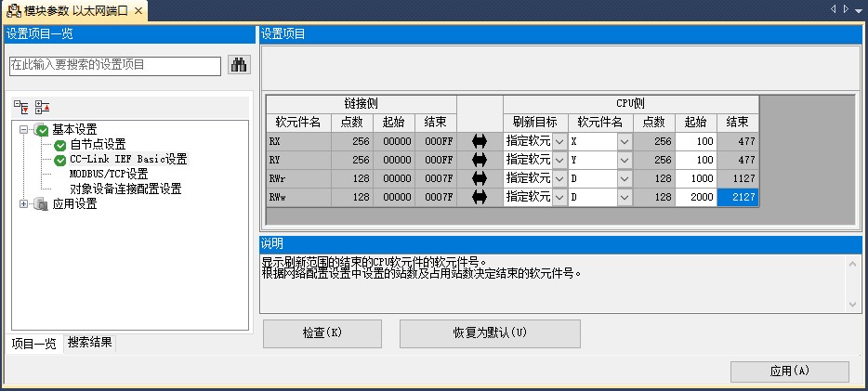
Task: Select MODBUS/TCP设置 in the tree
Action: point(109,175)
